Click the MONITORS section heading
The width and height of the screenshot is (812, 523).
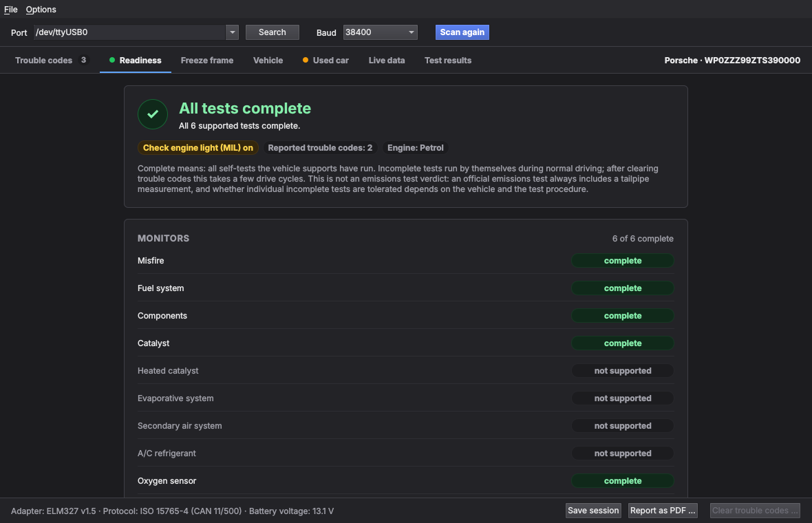tap(163, 238)
